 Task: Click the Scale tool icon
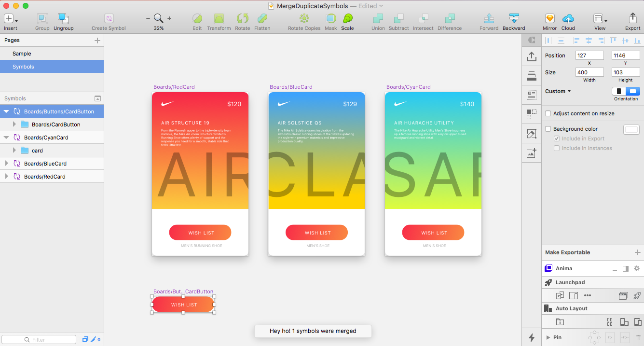pos(347,19)
